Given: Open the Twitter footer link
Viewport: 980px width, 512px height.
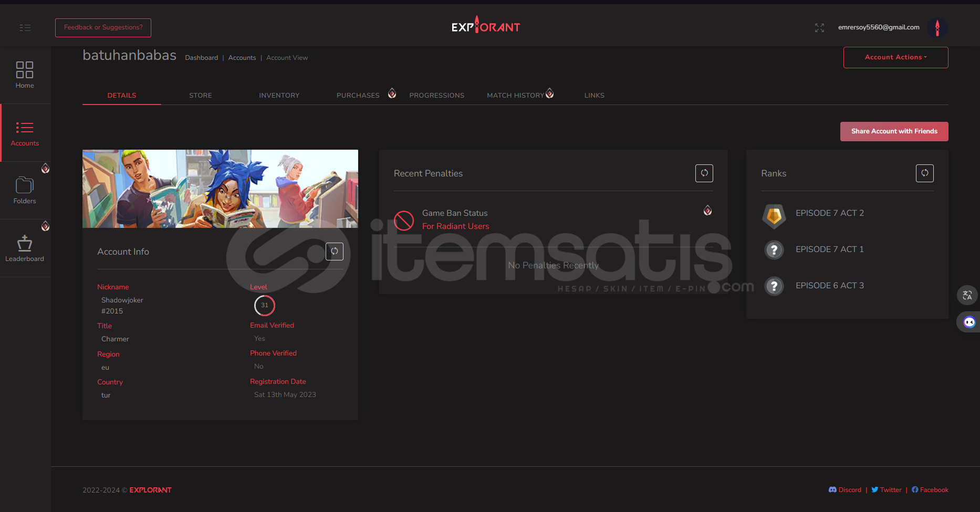Looking at the screenshot, I should [887, 490].
